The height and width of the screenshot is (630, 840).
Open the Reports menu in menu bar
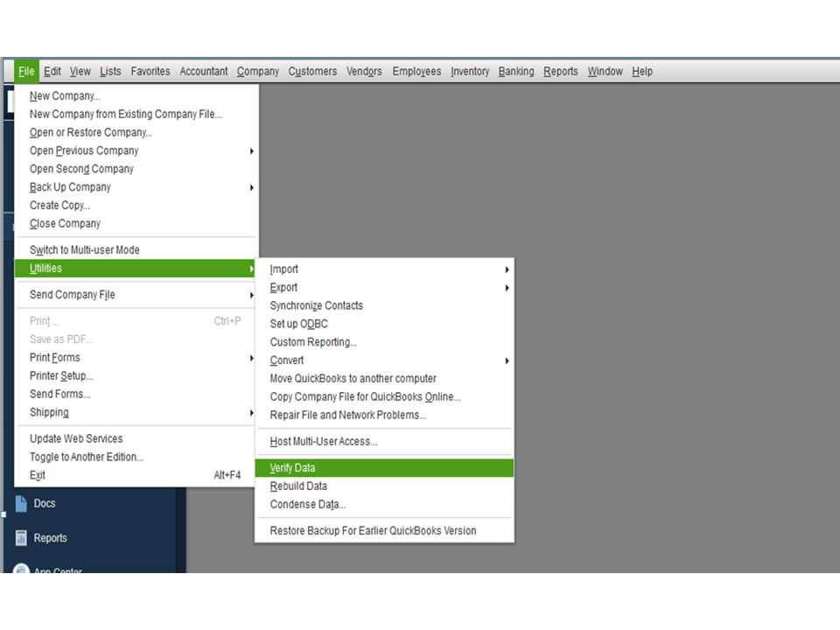pyautogui.click(x=560, y=71)
